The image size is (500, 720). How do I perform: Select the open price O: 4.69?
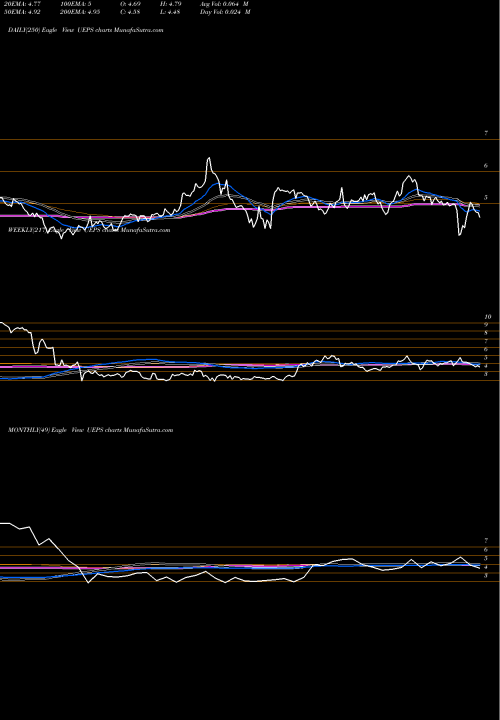(130, 4)
